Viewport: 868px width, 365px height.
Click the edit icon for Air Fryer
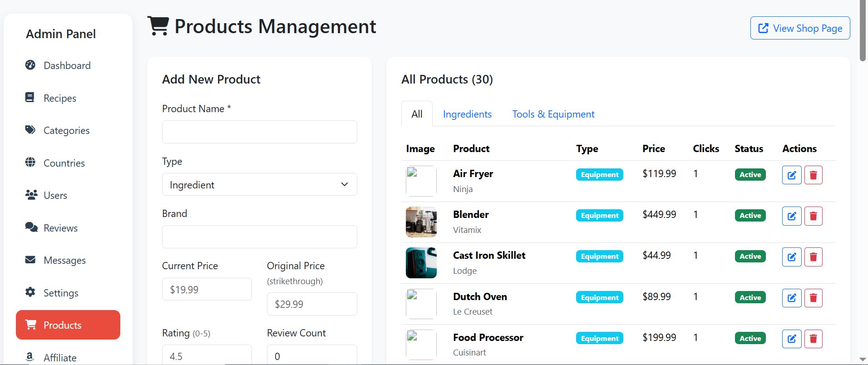click(x=791, y=175)
